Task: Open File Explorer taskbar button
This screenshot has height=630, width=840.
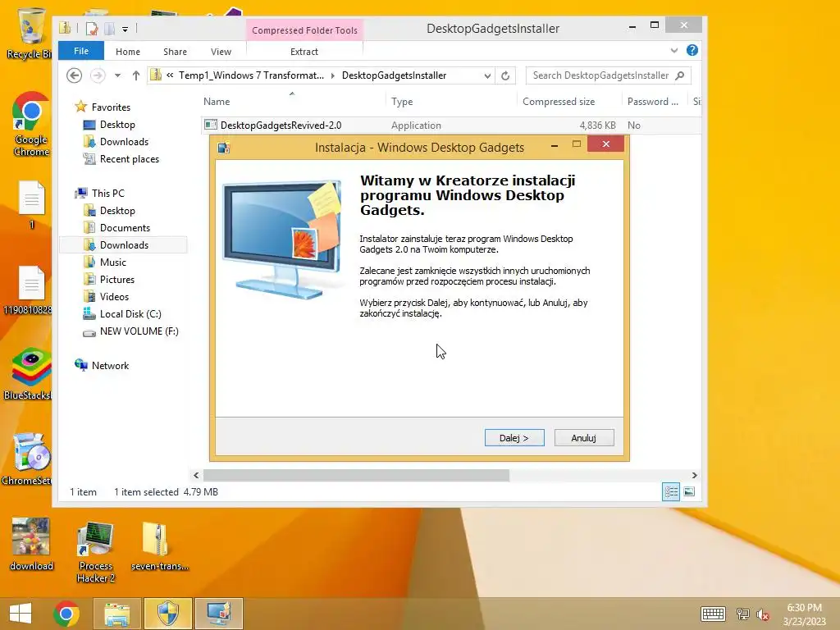Action: click(117, 614)
